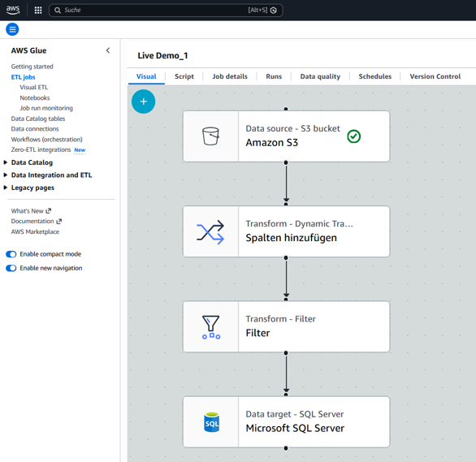Collapse the AWS Glue side panel chevron
476x462 pixels.
point(108,50)
